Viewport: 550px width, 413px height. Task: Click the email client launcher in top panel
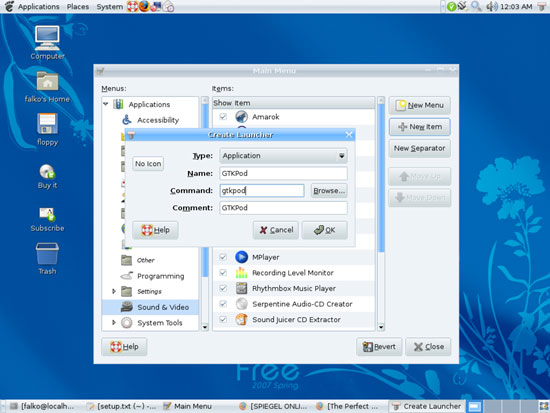pos(156,6)
